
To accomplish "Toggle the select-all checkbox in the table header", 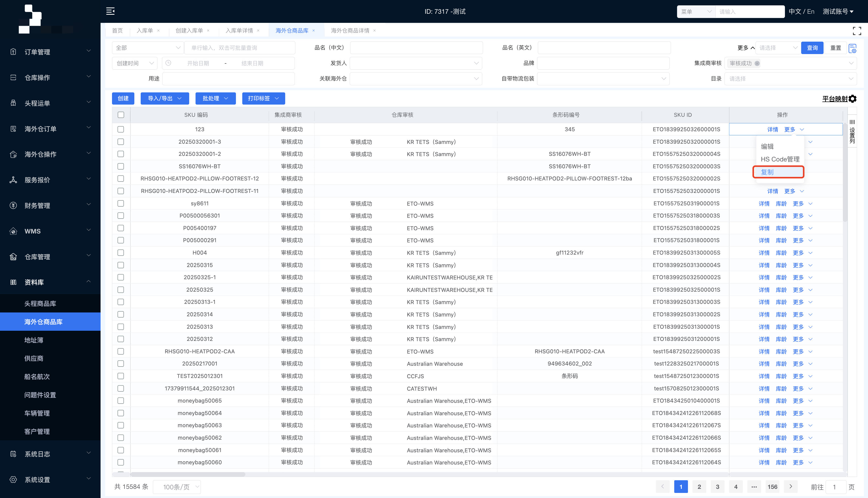I will 121,115.
